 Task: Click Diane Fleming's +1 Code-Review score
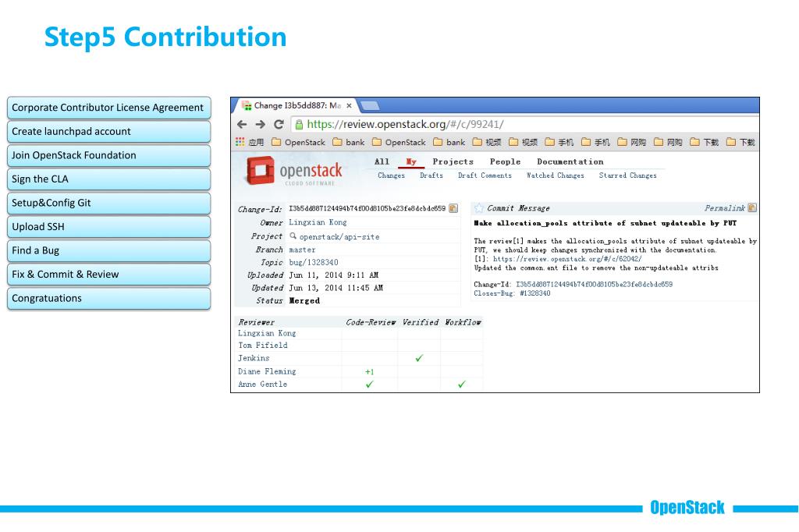pyautogui.click(x=369, y=371)
